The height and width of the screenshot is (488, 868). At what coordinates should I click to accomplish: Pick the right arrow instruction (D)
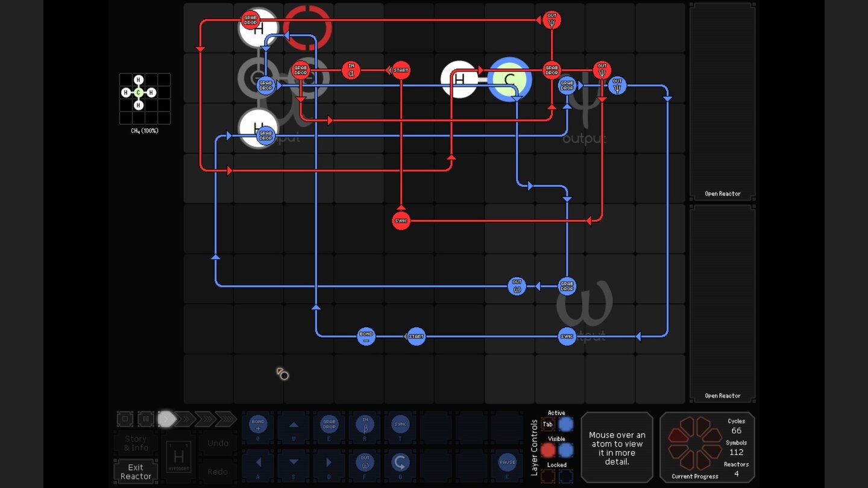tap(329, 466)
